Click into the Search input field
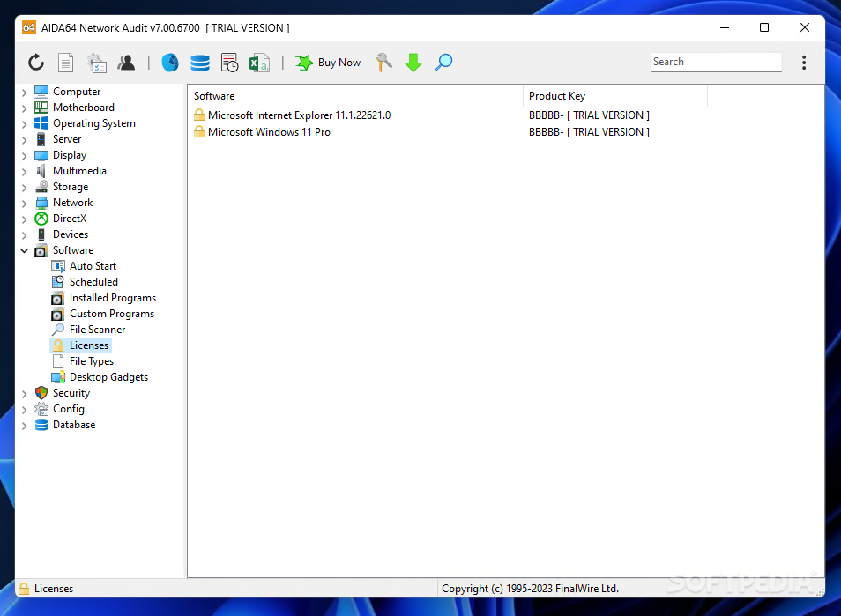 click(716, 62)
